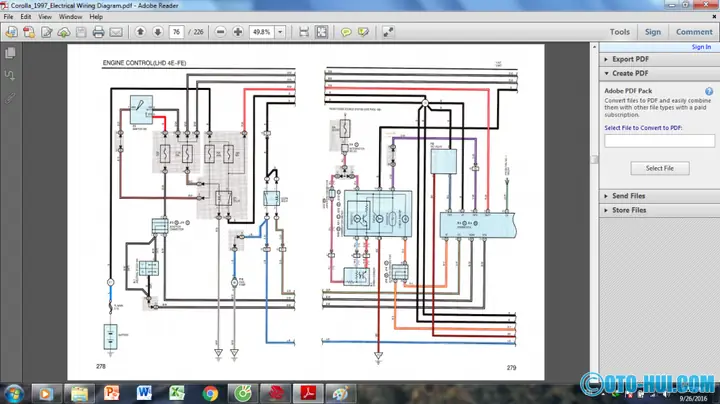The image size is (720, 404).
Task: Click the Sign In link
Action: 701,47
